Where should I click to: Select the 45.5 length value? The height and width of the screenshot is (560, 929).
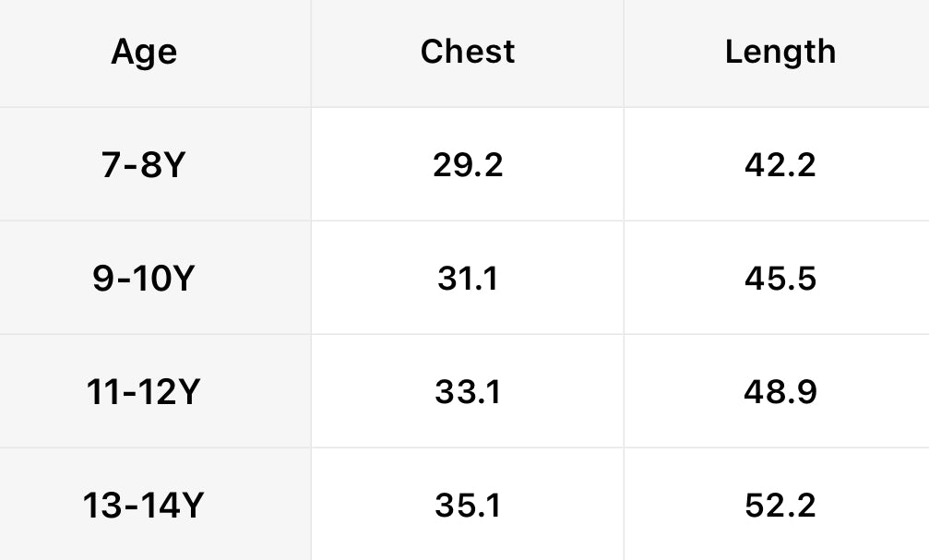tap(780, 279)
